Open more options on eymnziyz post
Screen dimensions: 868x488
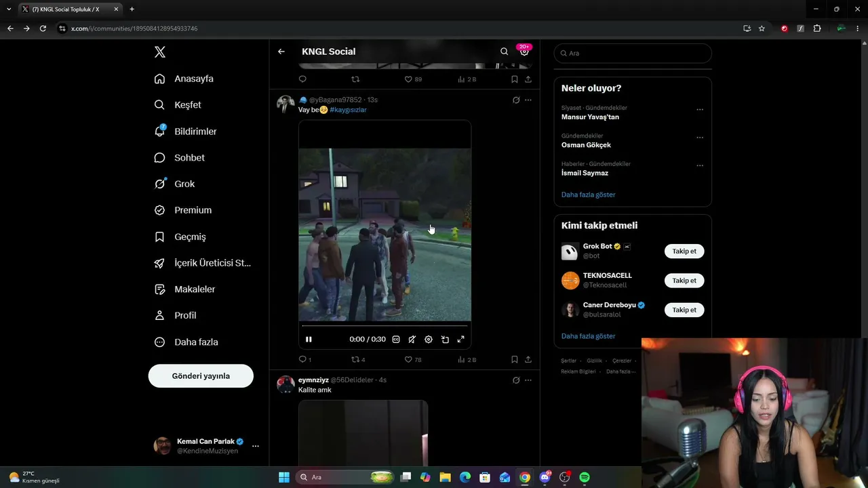[x=528, y=380]
